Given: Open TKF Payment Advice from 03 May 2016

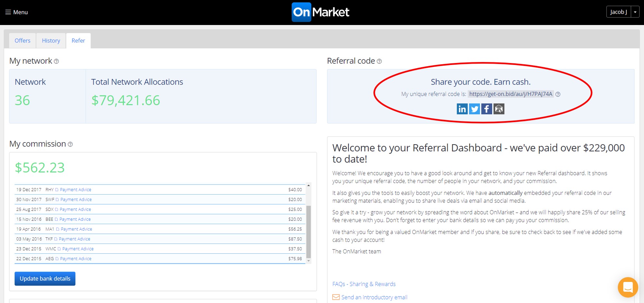Looking at the screenshot, I should (75, 239).
